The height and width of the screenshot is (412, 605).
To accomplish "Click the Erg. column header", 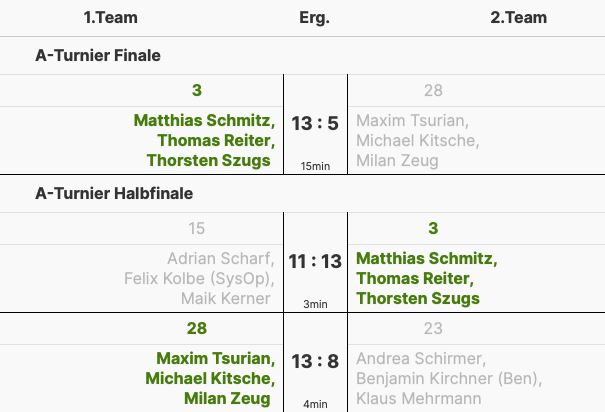I will point(314,18).
